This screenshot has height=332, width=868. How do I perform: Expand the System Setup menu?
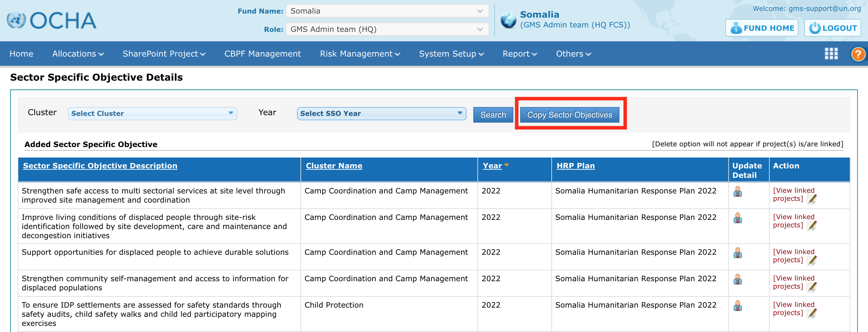(452, 54)
